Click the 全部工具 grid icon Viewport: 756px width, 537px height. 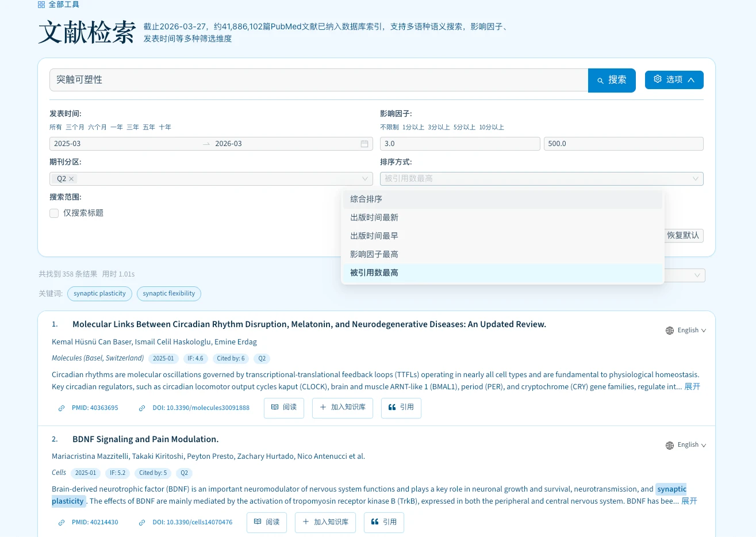41,5
